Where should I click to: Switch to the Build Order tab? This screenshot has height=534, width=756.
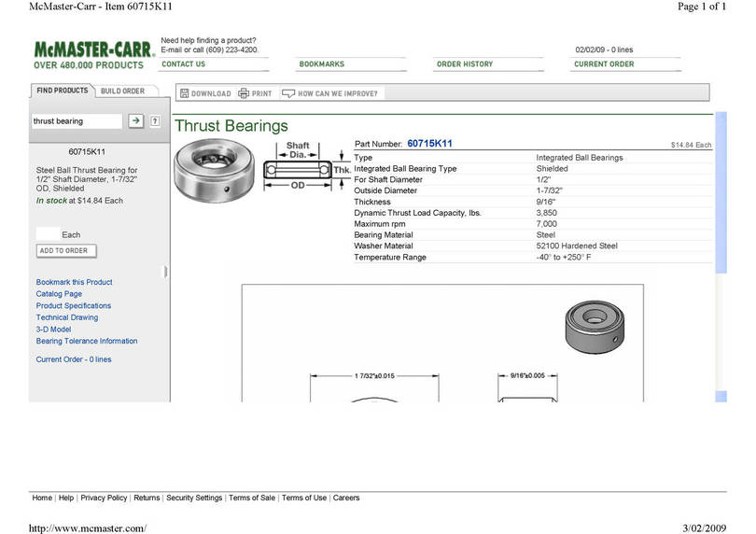pos(122,91)
